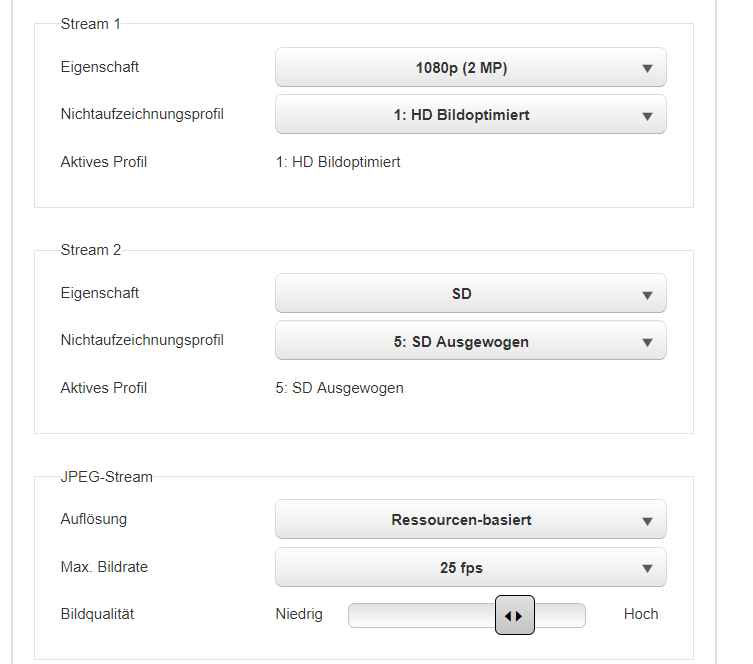Click the arrow icon on Stream 2 SD selector
This screenshot has height=664, width=753.
pyautogui.click(x=647, y=295)
